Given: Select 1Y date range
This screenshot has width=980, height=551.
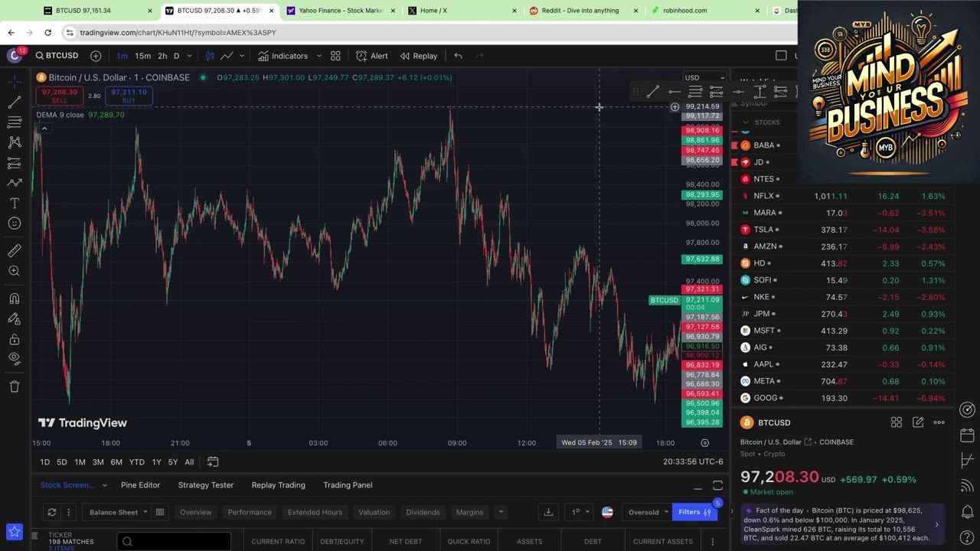Looking at the screenshot, I should (156, 462).
